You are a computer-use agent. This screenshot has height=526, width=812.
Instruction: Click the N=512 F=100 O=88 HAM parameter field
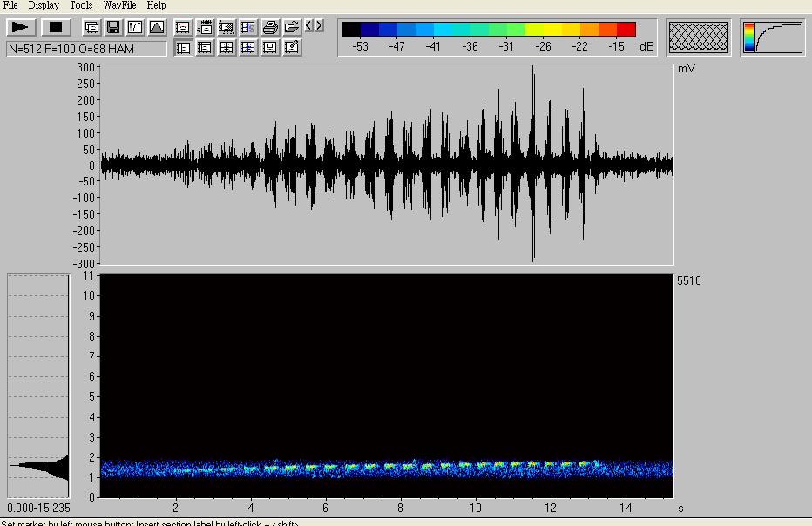pyautogui.click(x=86, y=50)
